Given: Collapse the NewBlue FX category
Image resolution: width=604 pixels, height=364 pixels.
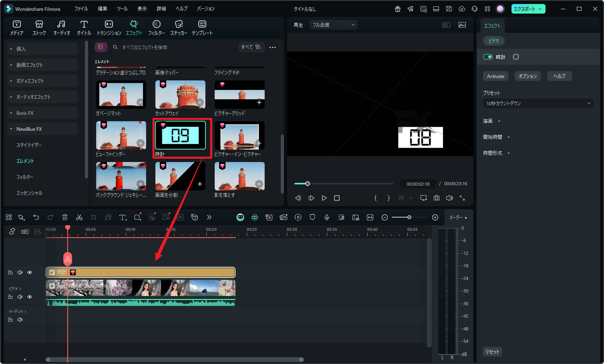Looking at the screenshot, I should click(x=42, y=129).
